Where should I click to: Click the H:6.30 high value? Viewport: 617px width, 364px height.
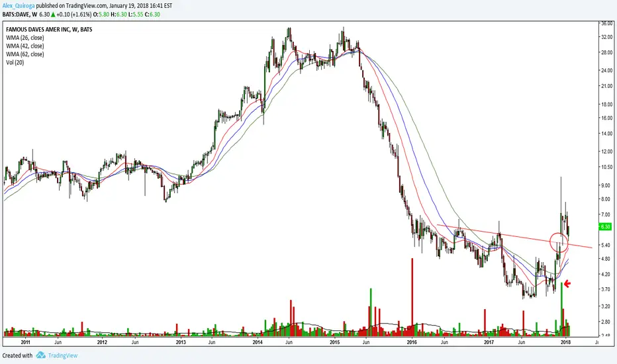pyautogui.click(x=119, y=14)
